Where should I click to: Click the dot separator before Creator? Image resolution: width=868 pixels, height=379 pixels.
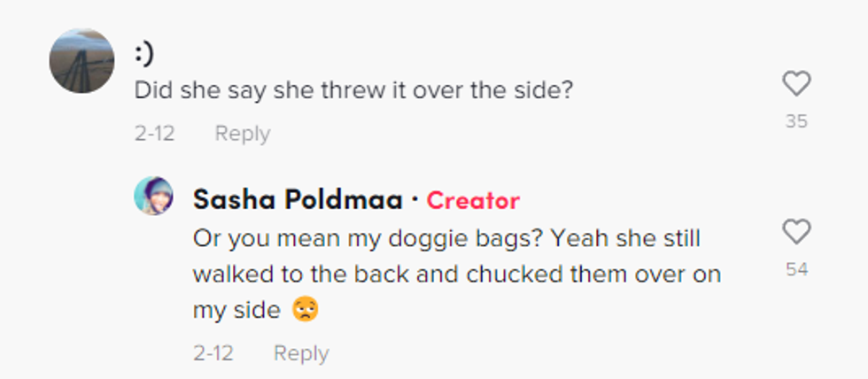point(415,200)
